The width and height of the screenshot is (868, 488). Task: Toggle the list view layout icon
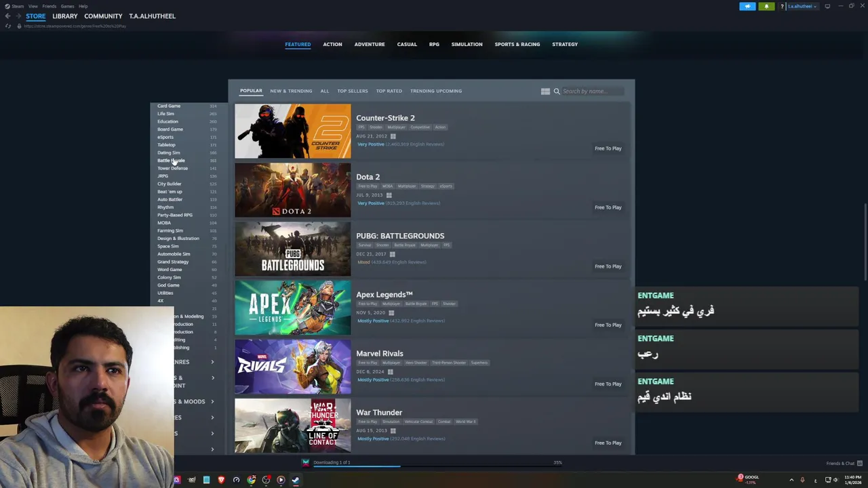click(x=545, y=91)
